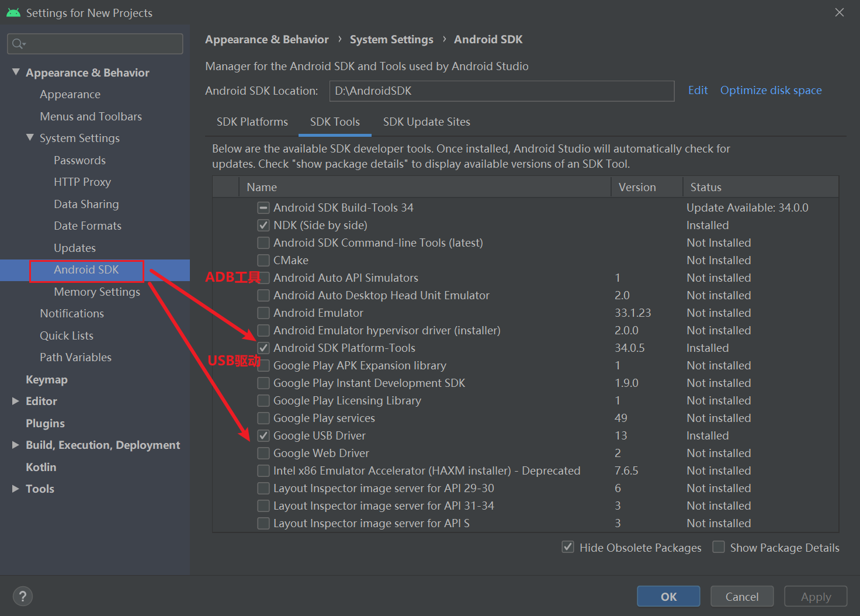
Task: Open the SDK Update Sites tab
Action: tap(426, 122)
